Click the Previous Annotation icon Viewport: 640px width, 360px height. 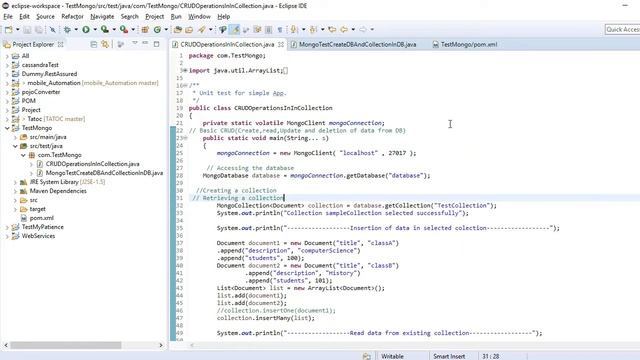coord(313,29)
